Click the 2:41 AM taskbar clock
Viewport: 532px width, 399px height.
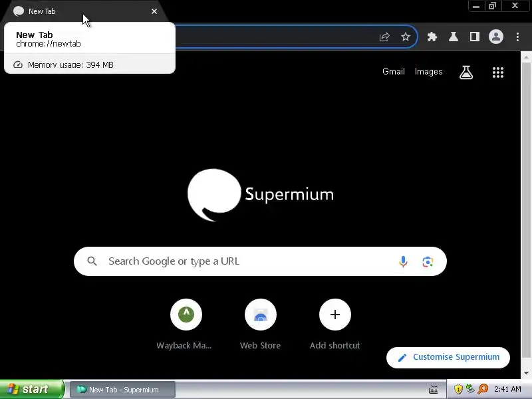coord(507,389)
